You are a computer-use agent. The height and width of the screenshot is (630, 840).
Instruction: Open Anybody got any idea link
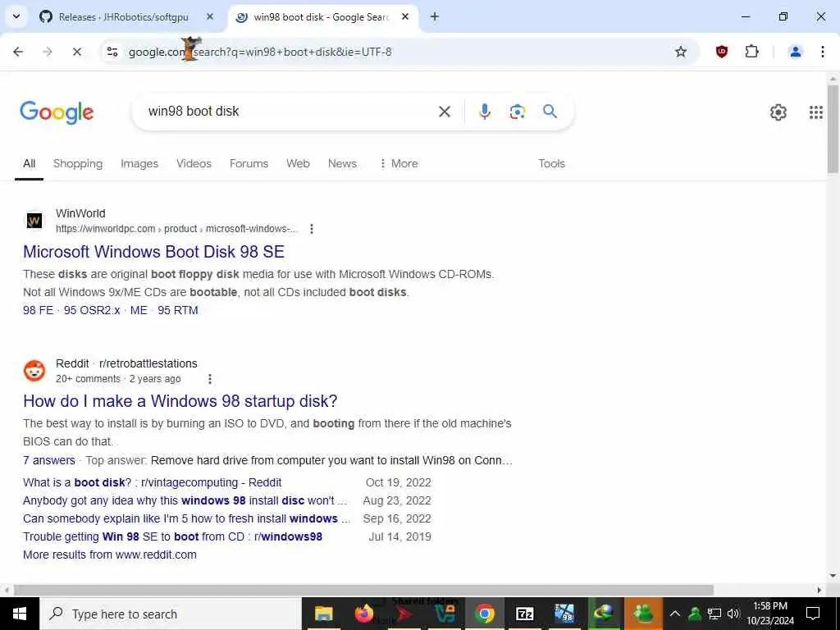point(185,500)
